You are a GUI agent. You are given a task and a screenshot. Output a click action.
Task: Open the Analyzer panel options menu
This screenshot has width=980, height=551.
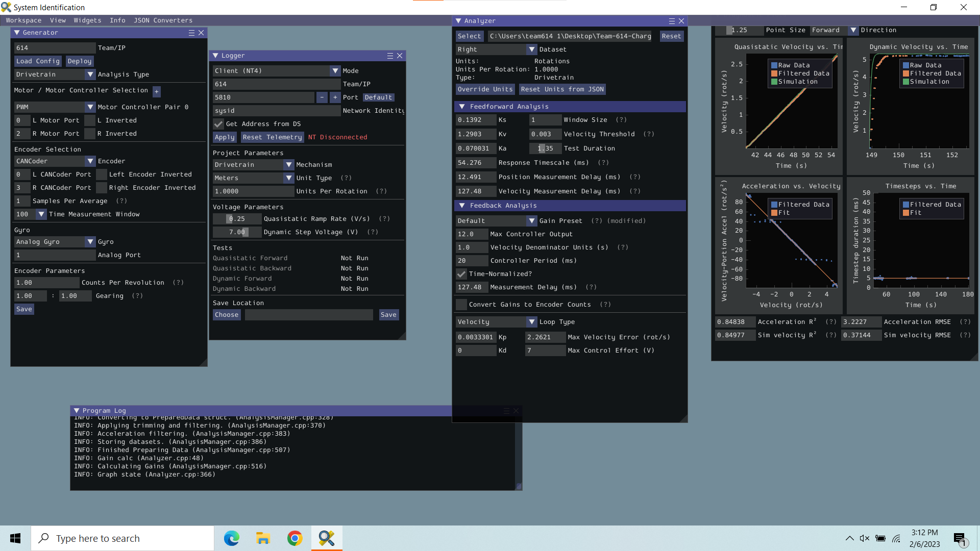pos(672,21)
